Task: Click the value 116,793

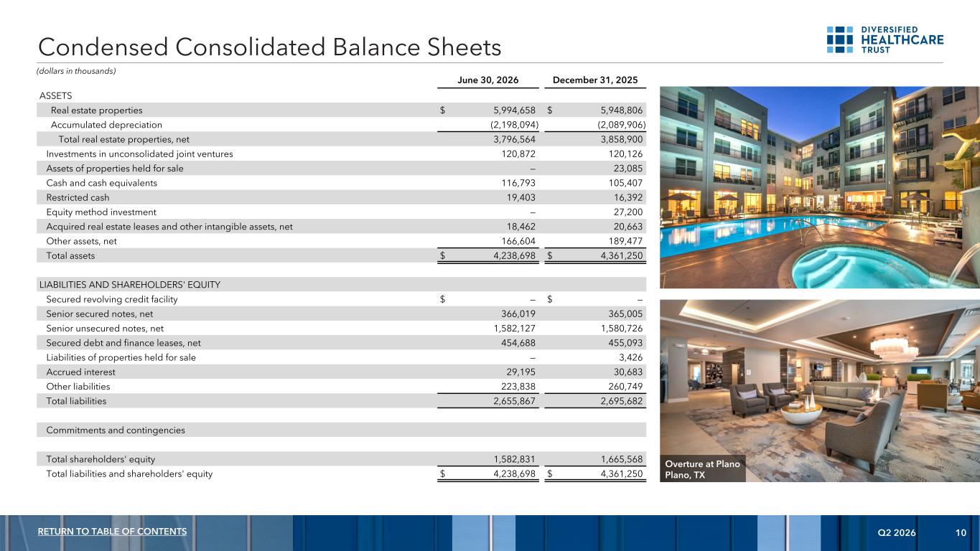Action: [518, 183]
